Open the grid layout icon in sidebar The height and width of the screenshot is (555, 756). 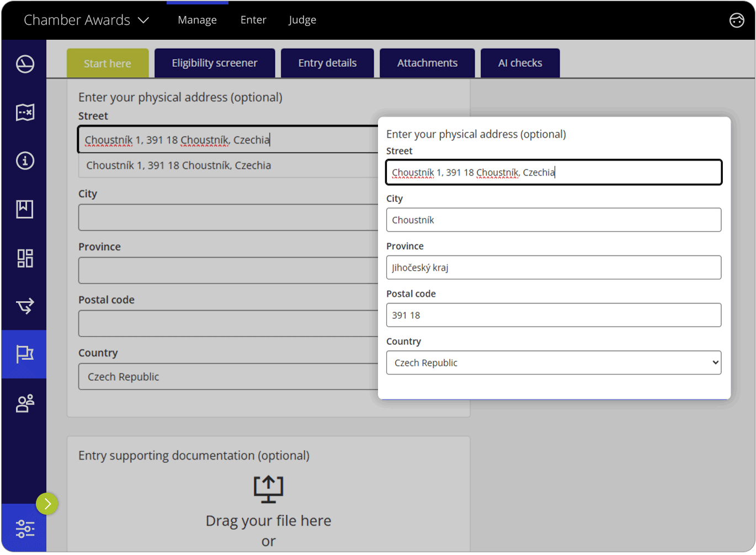click(25, 258)
